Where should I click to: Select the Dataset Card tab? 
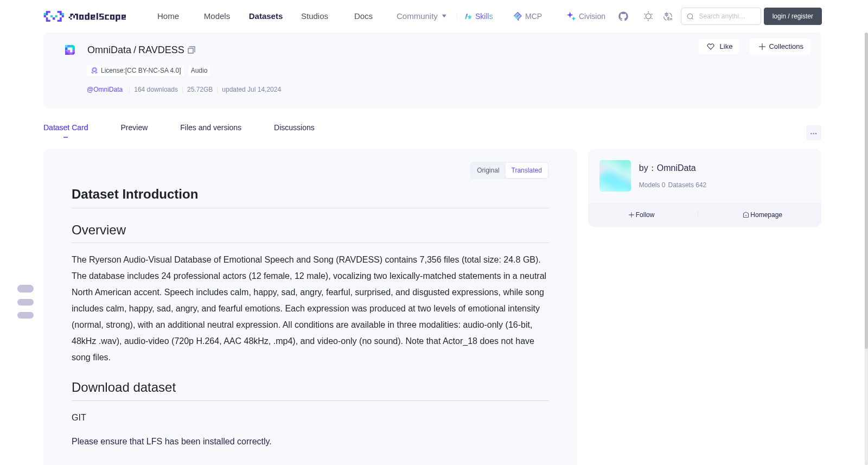(66, 128)
